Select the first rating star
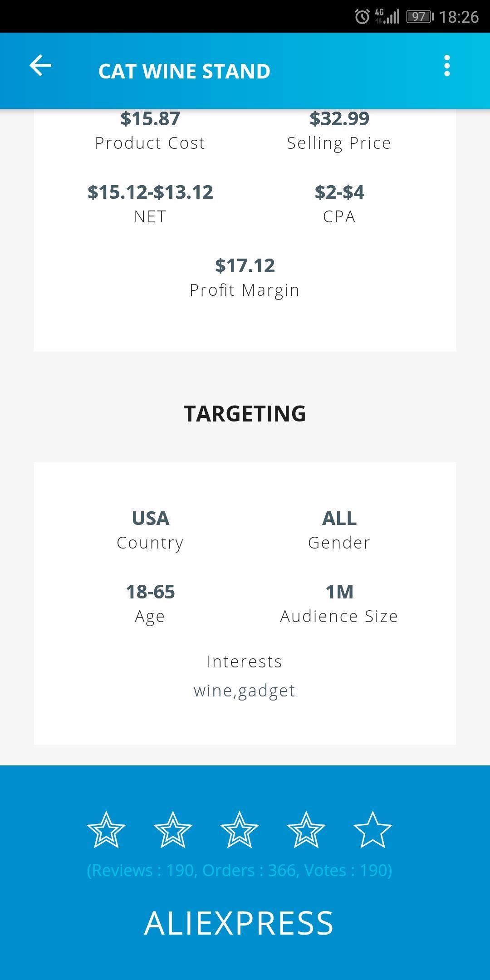Viewport: 490px width, 980px height. click(106, 830)
